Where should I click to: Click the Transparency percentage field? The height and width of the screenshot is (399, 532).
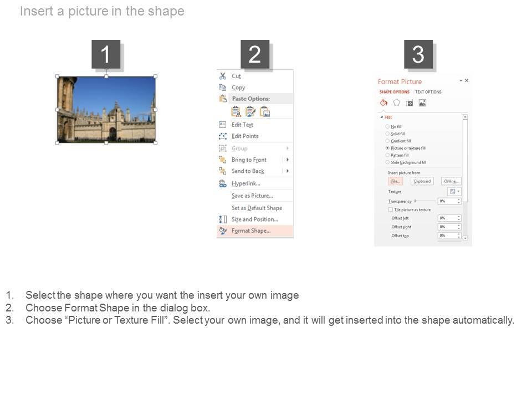(x=447, y=201)
